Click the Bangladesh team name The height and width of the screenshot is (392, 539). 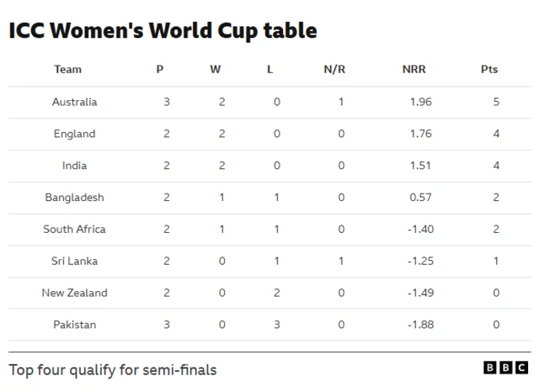[75, 198]
